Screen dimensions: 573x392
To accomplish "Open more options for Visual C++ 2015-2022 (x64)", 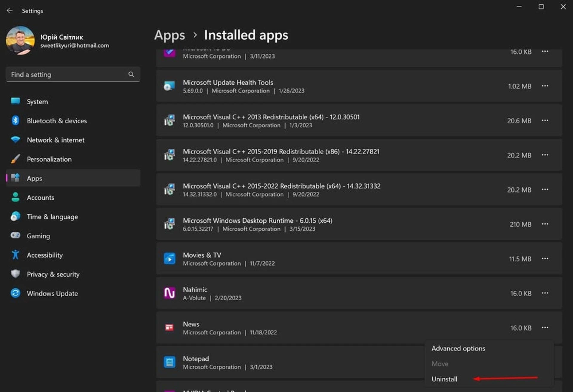I will tap(545, 190).
